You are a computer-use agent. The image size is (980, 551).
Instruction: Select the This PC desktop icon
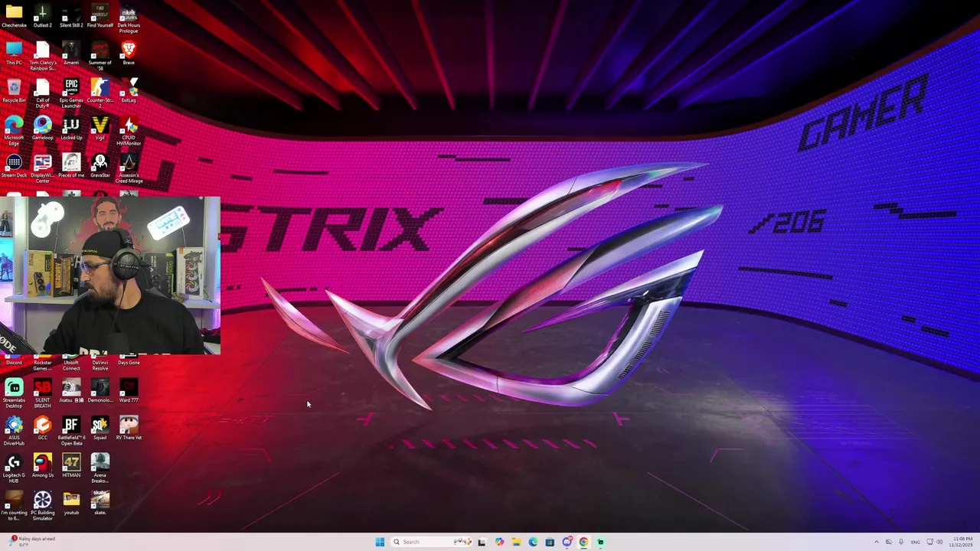(x=14, y=54)
